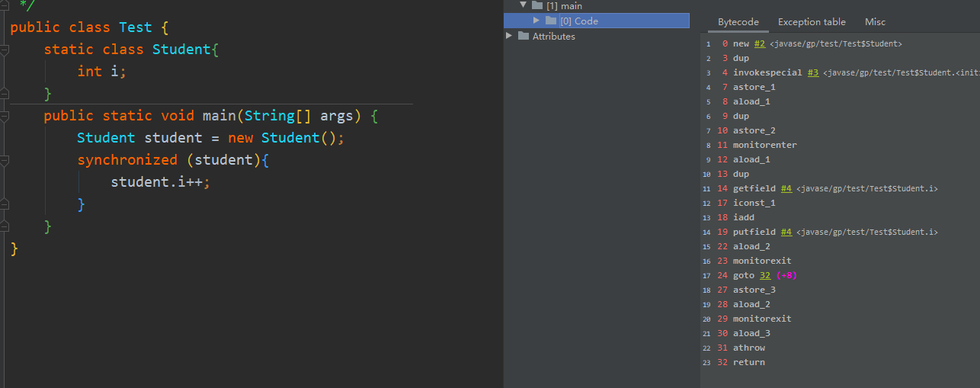Click the 'astore_2' bytecode instruction
980x388 pixels.
754,131
